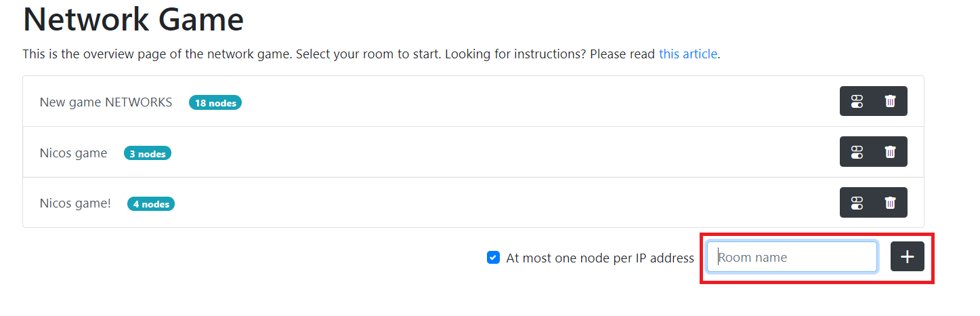
Task: Enter the Nicos game! room
Action: [x=75, y=203]
